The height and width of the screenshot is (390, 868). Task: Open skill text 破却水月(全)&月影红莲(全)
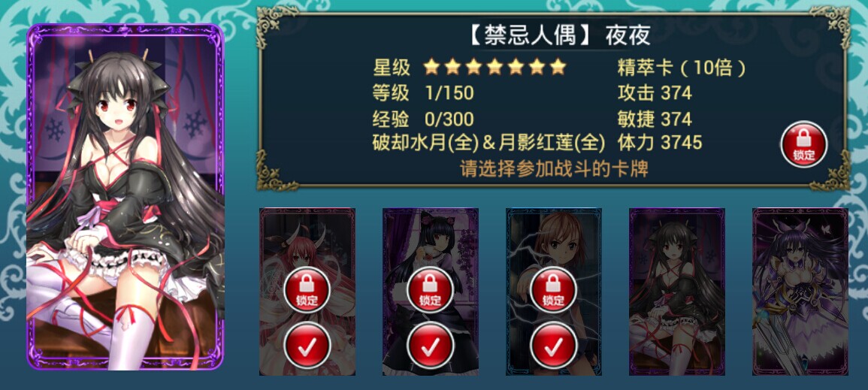(488, 144)
